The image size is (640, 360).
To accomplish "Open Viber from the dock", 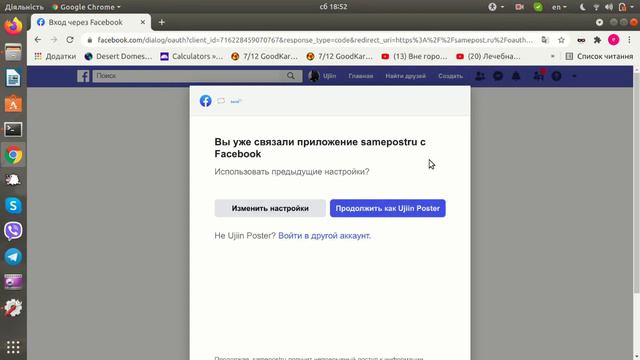I will pos(13,231).
